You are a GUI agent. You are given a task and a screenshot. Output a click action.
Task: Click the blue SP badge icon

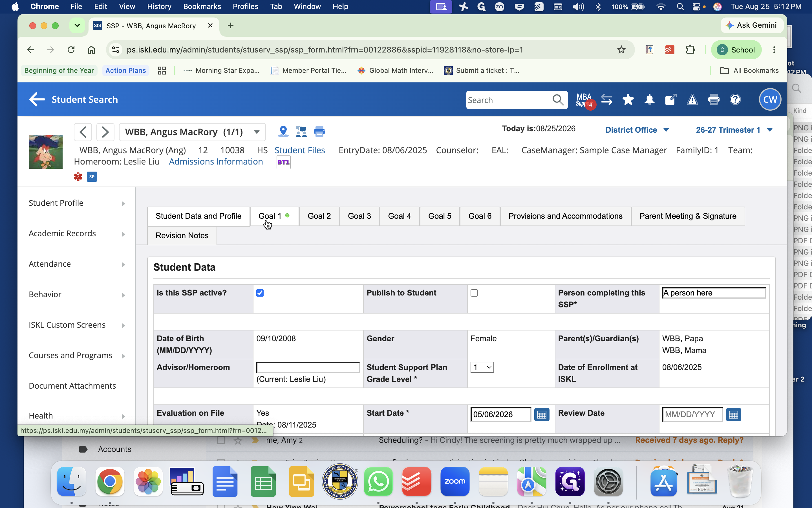coord(92,177)
